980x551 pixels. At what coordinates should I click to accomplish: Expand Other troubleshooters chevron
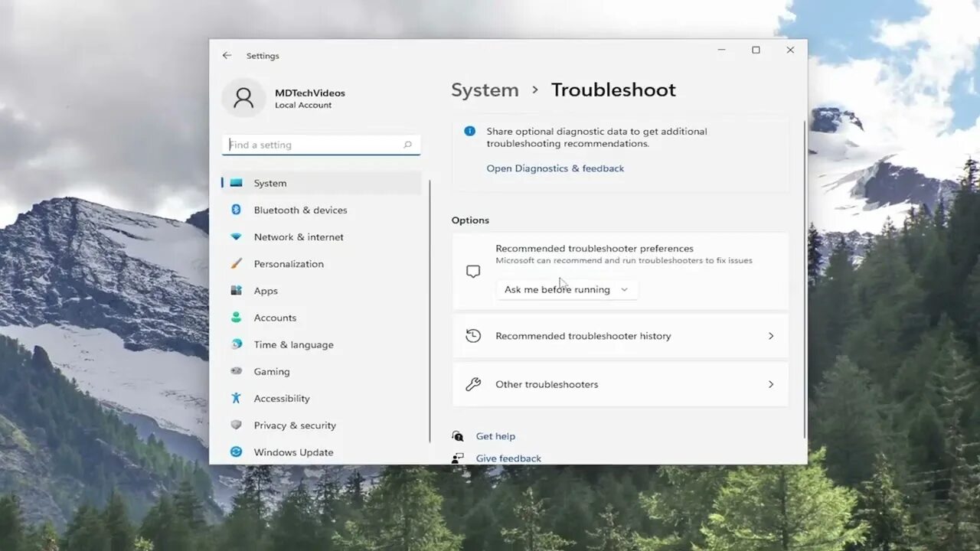[771, 384]
